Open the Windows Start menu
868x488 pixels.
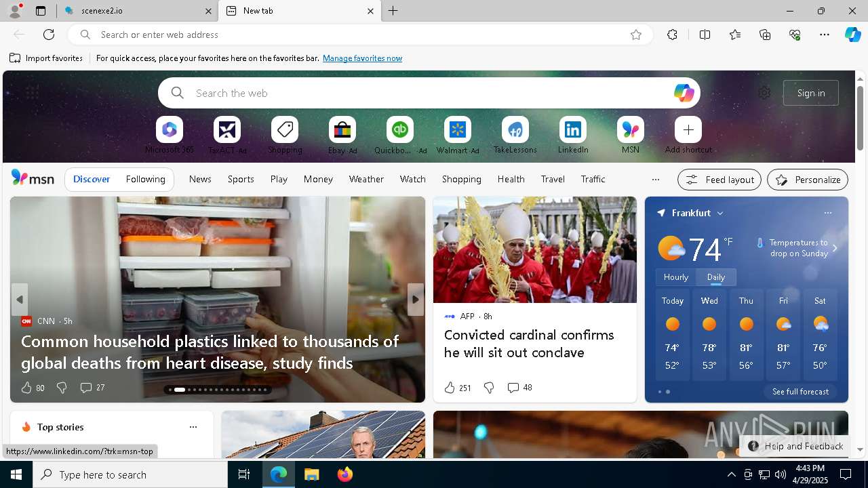point(16,474)
